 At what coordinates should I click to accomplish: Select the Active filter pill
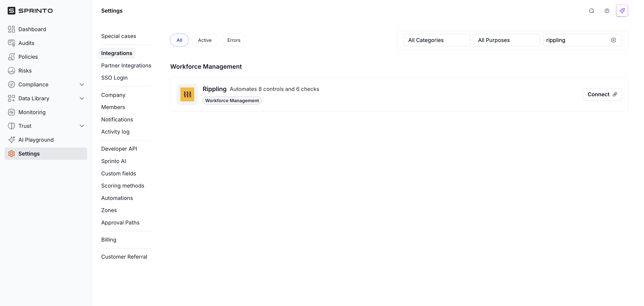204,40
